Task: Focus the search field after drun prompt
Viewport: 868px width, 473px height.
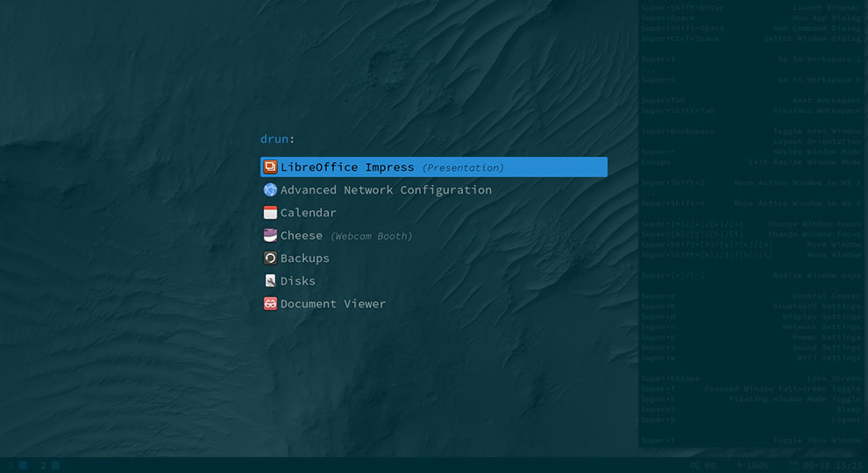Action: [452, 138]
